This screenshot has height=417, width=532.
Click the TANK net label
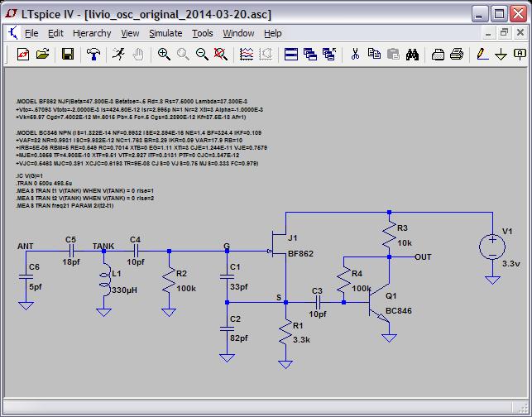pos(103,246)
